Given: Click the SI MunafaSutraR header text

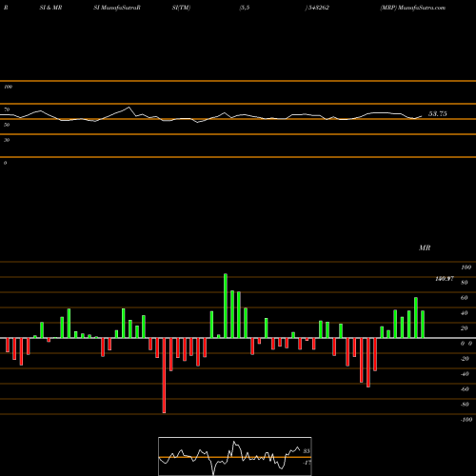Looking at the screenshot, I should [x=117, y=8].
